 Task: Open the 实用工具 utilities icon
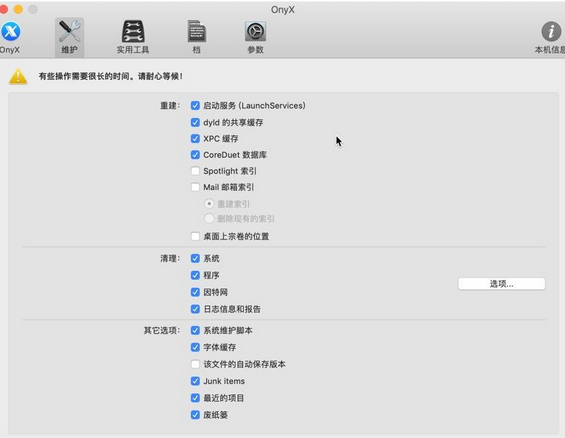pyautogui.click(x=133, y=31)
